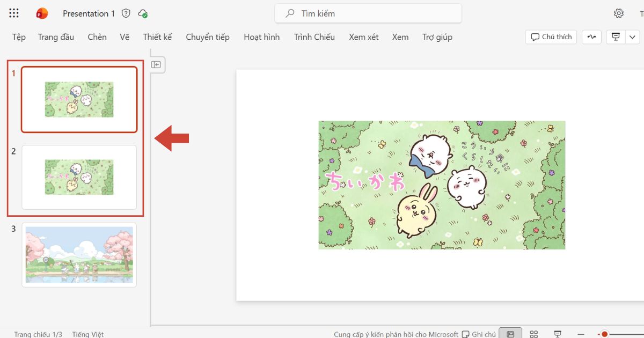Open the Tệp menu
This screenshot has width=644, height=338.
[19, 37]
